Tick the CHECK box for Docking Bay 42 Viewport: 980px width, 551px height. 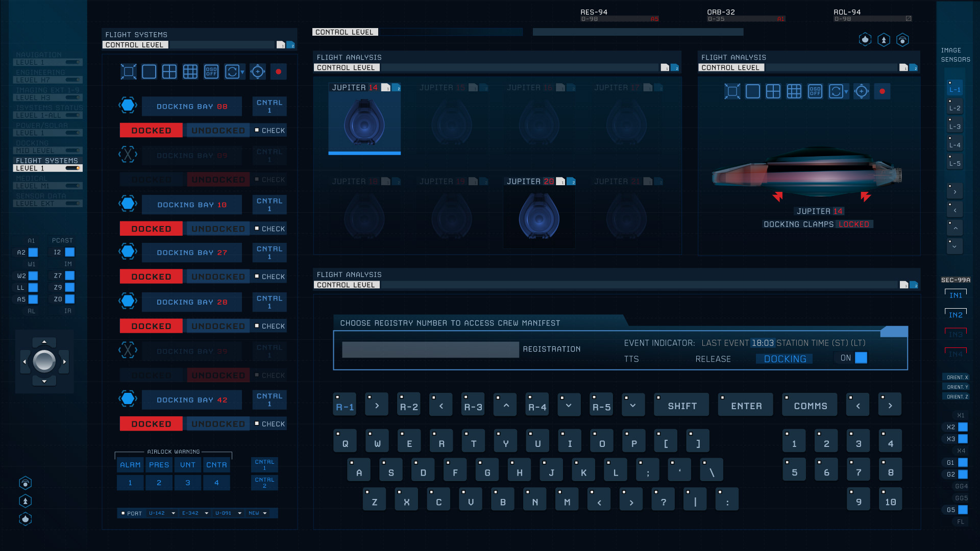tap(257, 423)
